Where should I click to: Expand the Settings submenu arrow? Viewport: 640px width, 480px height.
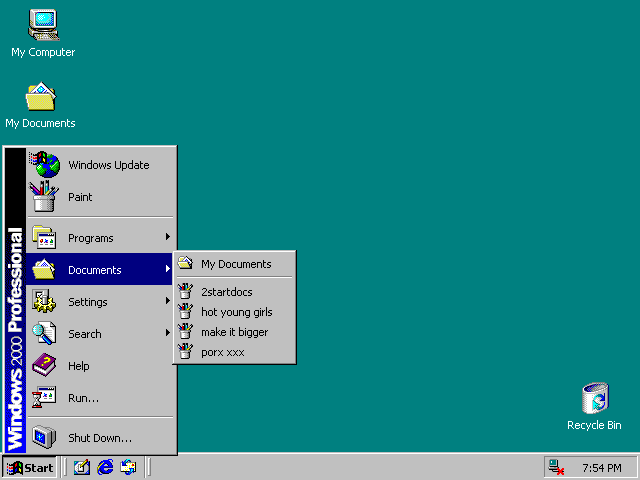pyautogui.click(x=167, y=301)
